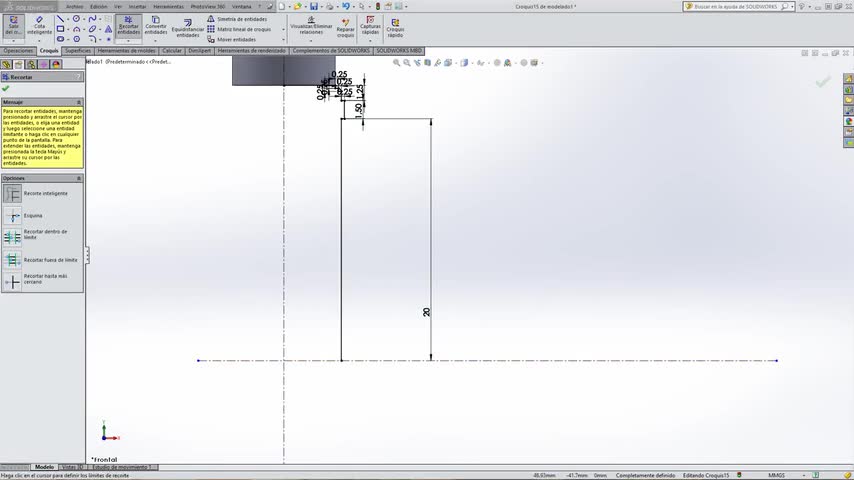Switch to Modelo bottom tab
Screen dimensions: 854x480
point(44,467)
